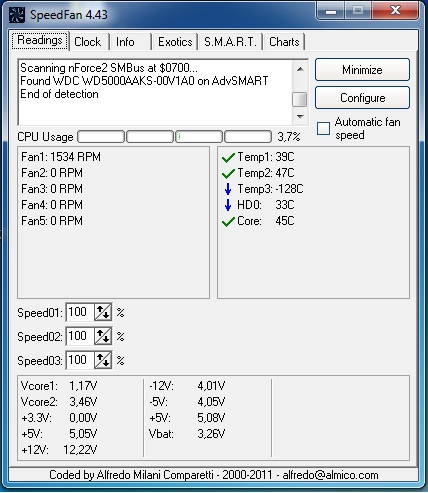Click the +5V 5,08V value
The image size is (428, 493).
click(211, 418)
